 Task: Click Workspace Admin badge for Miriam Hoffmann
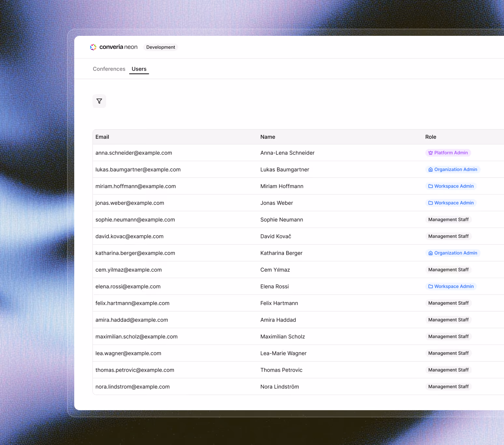pos(451,186)
